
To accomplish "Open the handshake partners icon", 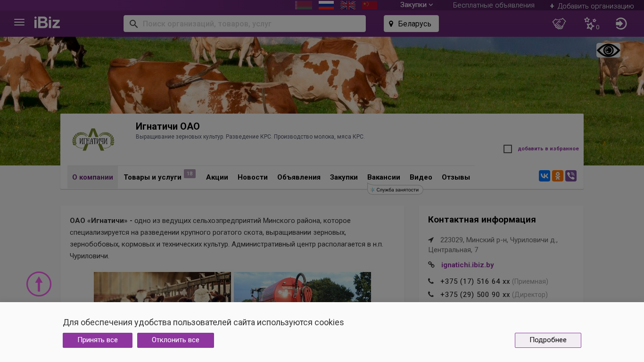I will point(559,24).
